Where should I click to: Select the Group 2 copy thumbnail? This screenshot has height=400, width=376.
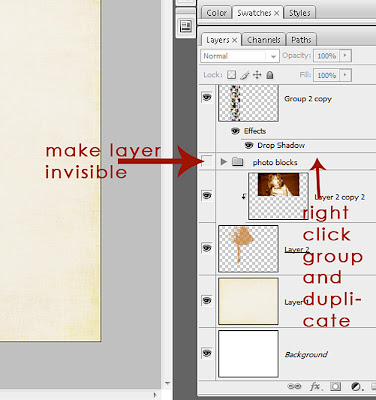pos(248,103)
